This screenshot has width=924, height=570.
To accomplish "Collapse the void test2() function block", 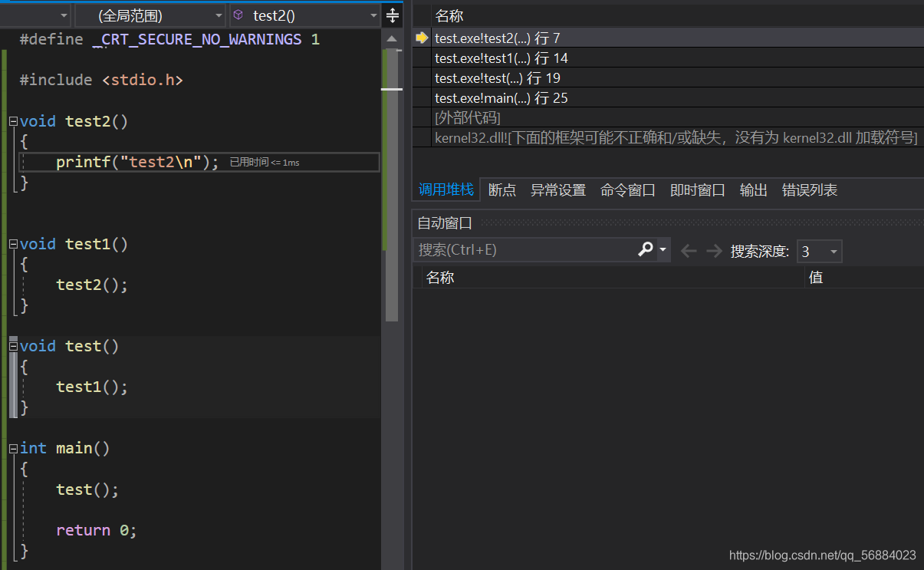I will coord(13,121).
